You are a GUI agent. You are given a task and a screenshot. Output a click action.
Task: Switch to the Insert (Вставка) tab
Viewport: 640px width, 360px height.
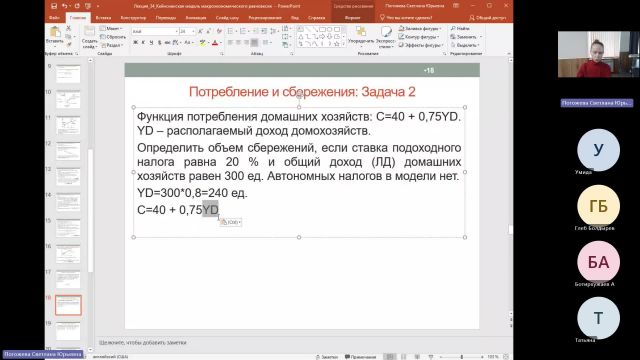pos(103,18)
